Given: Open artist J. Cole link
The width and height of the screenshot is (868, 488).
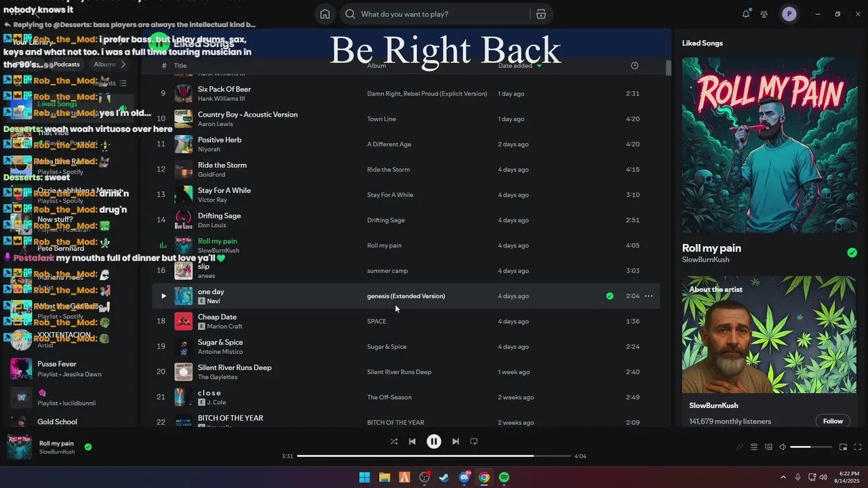Looking at the screenshot, I should [216, 403].
